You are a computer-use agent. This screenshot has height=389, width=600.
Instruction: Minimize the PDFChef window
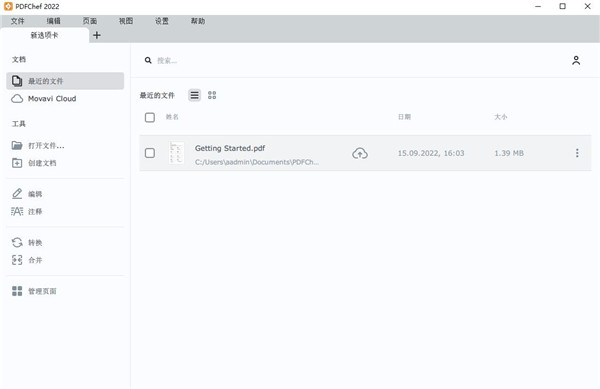538,7
